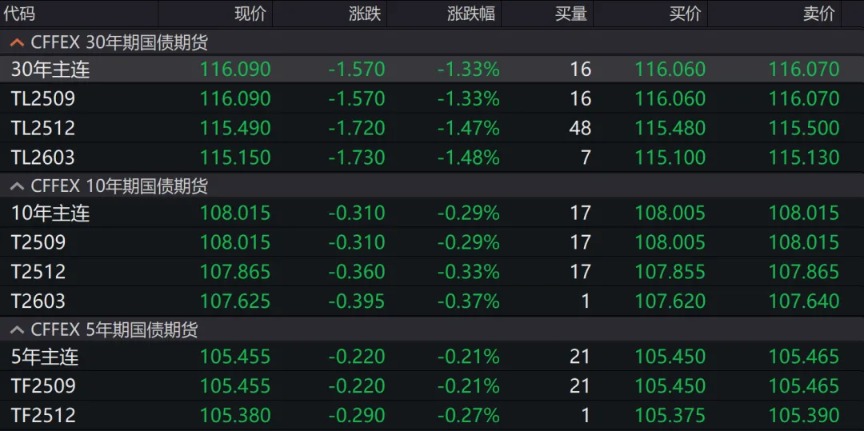Sort by the 现价 column header

coord(250,14)
